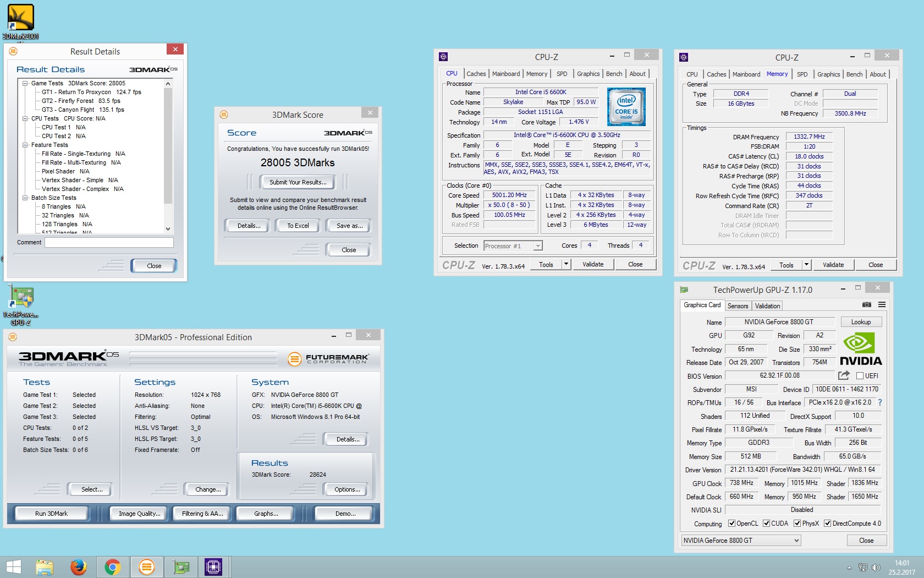Click Save as button in 3DMark Score
Viewport: 924px width, 578px height.
tap(349, 226)
